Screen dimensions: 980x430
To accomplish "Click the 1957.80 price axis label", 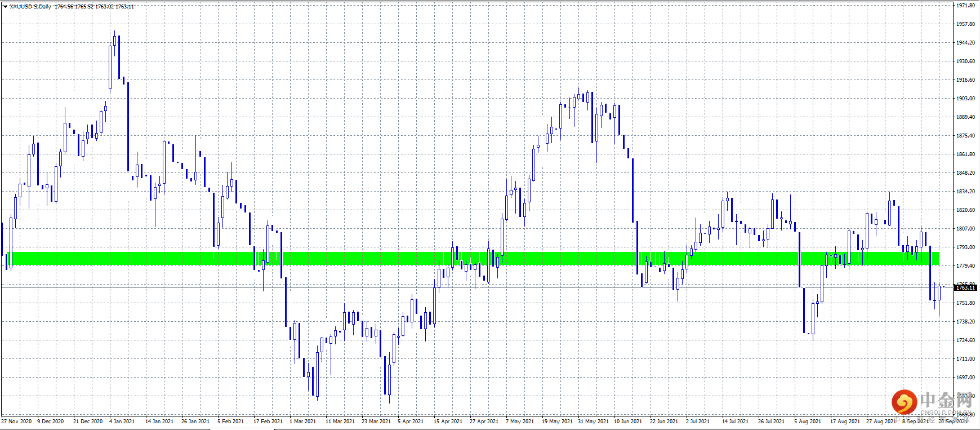I will point(965,24).
